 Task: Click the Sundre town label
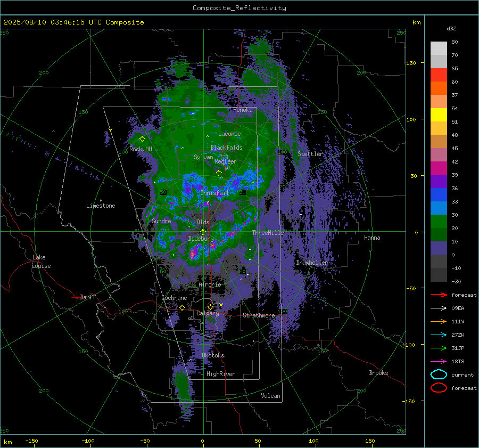(161, 221)
